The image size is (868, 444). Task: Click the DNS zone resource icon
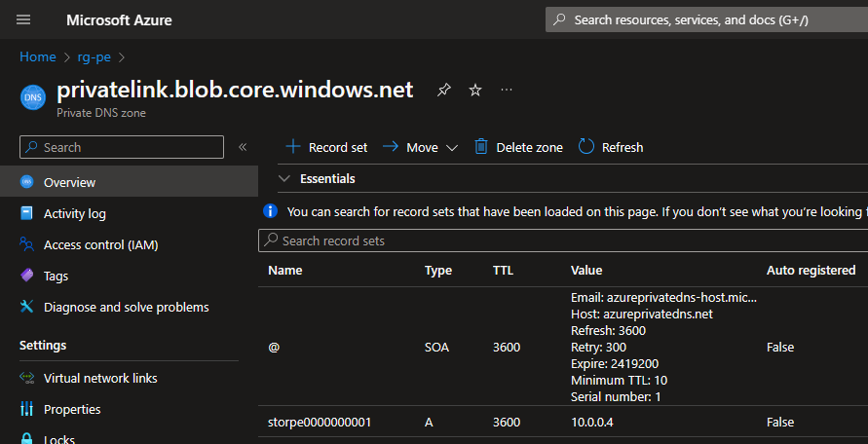[31, 97]
